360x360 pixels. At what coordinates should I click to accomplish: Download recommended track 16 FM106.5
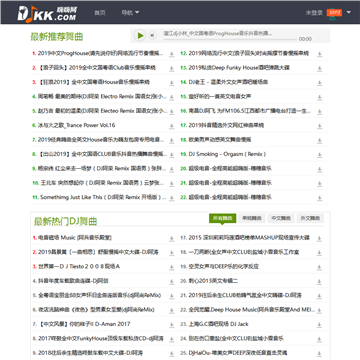(320, 112)
